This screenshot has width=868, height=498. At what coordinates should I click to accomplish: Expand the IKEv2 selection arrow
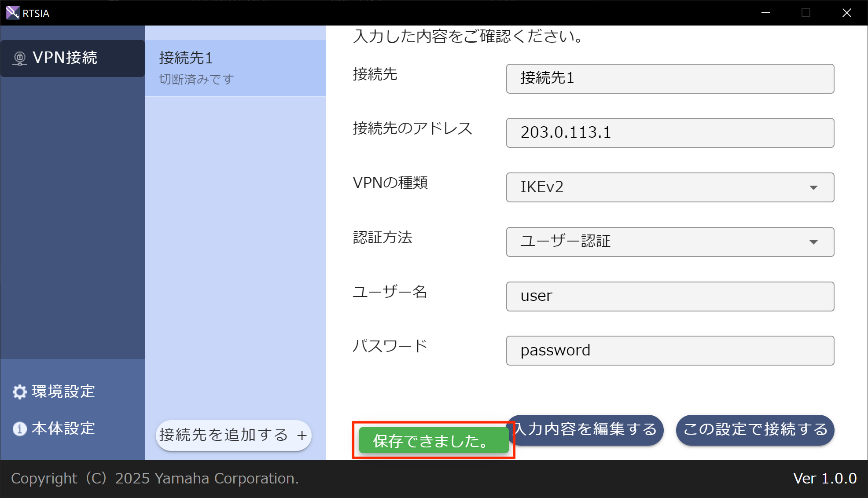814,187
